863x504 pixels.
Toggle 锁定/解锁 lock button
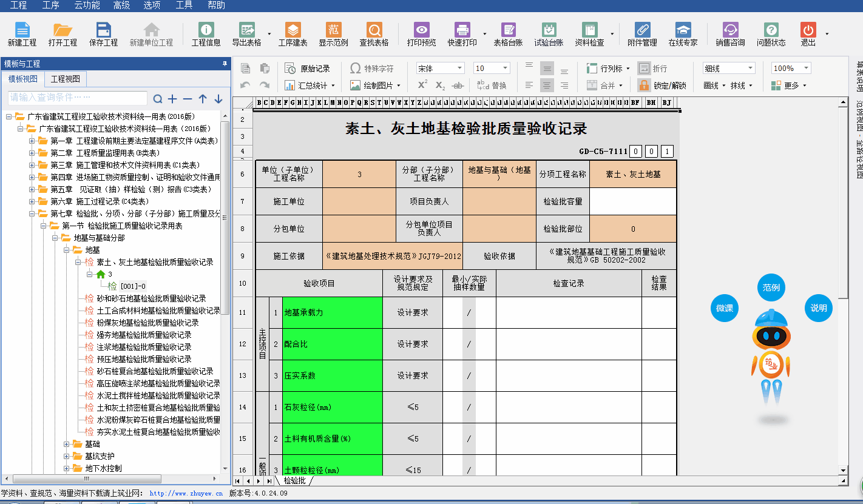(662, 86)
